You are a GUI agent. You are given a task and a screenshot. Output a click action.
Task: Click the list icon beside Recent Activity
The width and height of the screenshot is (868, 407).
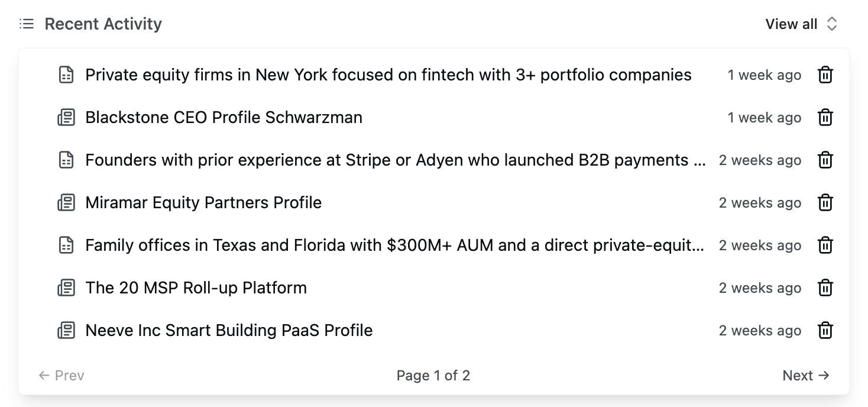(27, 24)
